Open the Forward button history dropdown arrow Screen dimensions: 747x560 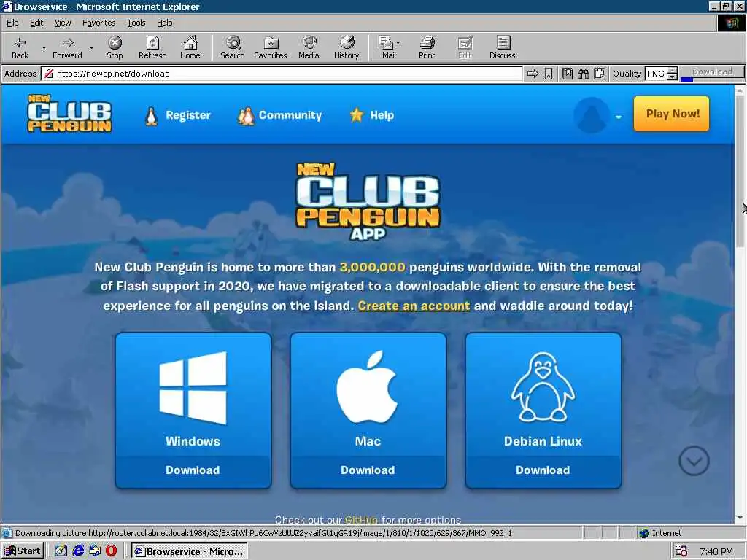pos(91,47)
